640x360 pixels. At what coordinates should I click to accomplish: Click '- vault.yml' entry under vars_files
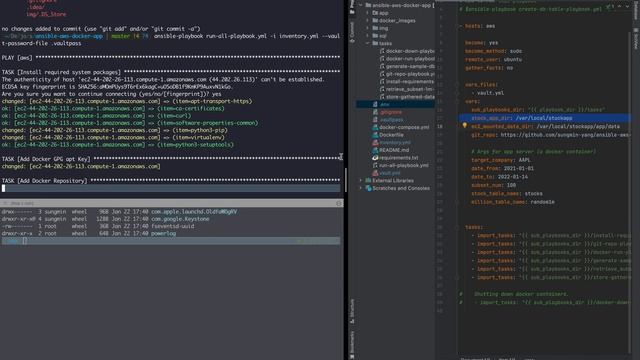pyautogui.click(x=488, y=93)
